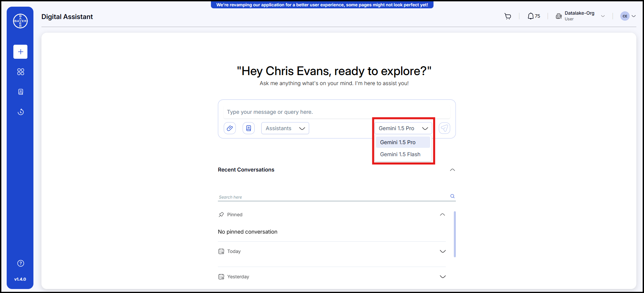The width and height of the screenshot is (644, 293).
Task: Click the v1.4.0 version label
Action: pyautogui.click(x=20, y=279)
